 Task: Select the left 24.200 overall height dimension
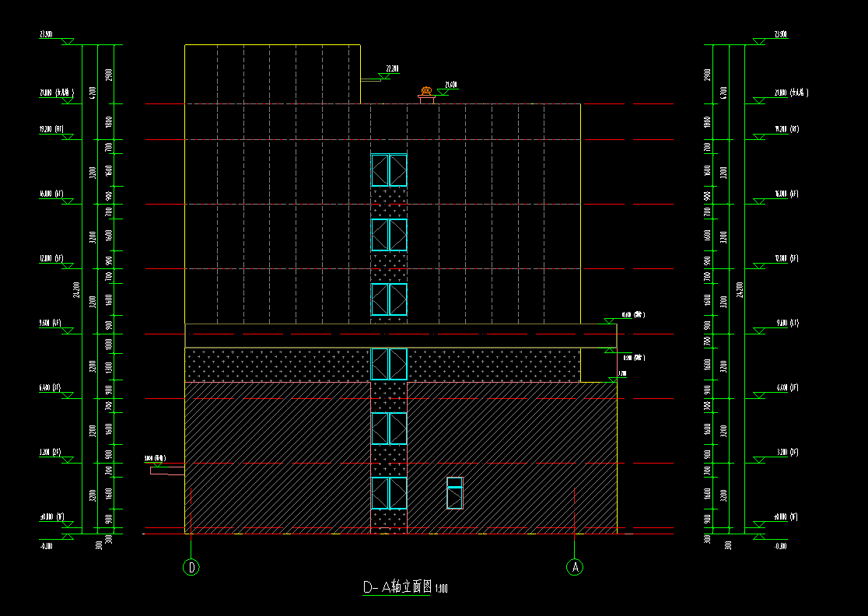coord(75,289)
